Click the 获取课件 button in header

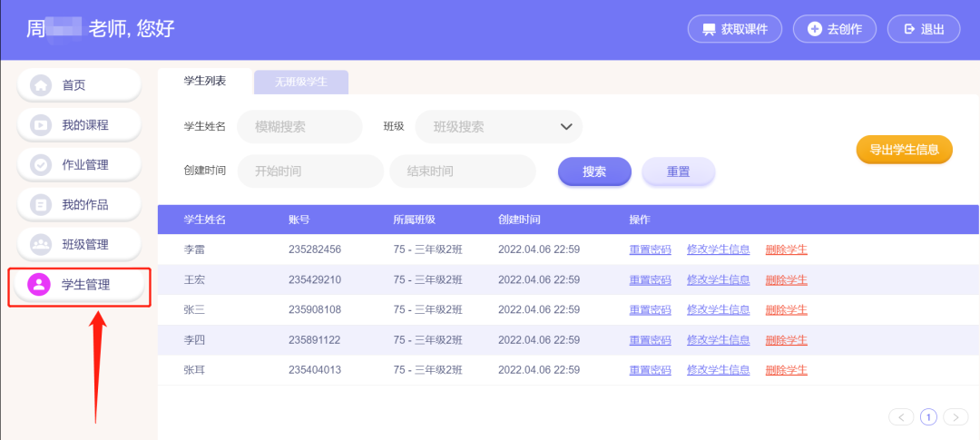click(x=734, y=29)
